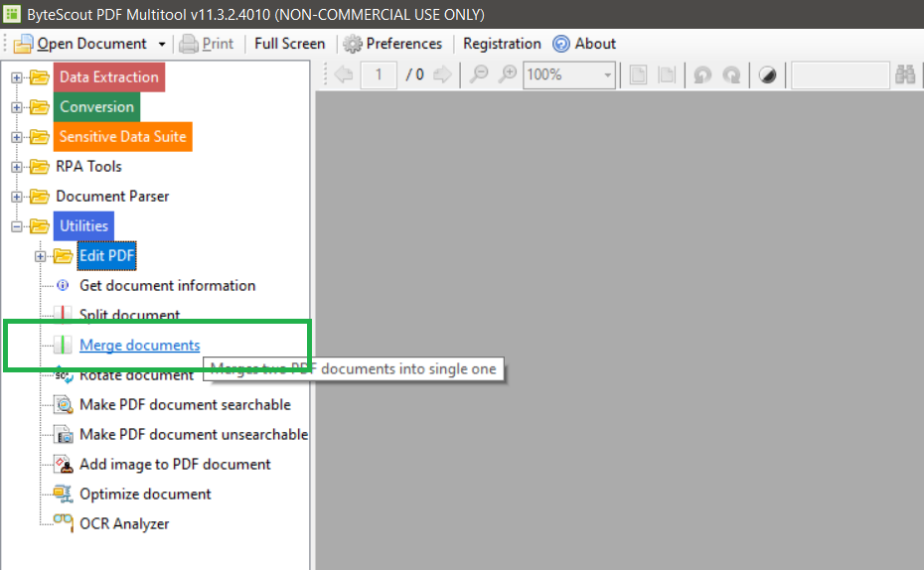The height and width of the screenshot is (570, 924).
Task: Click Optimize document entry
Action: (x=145, y=495)
